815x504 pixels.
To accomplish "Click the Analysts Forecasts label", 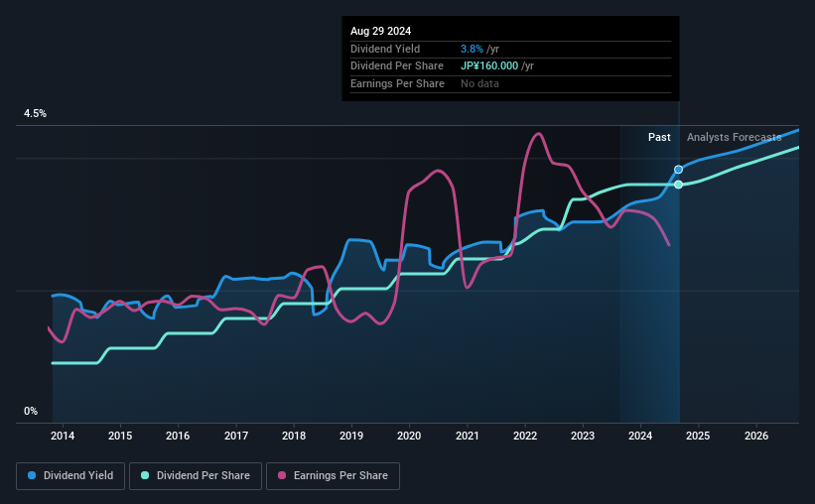I will click(x=734, y=137).
